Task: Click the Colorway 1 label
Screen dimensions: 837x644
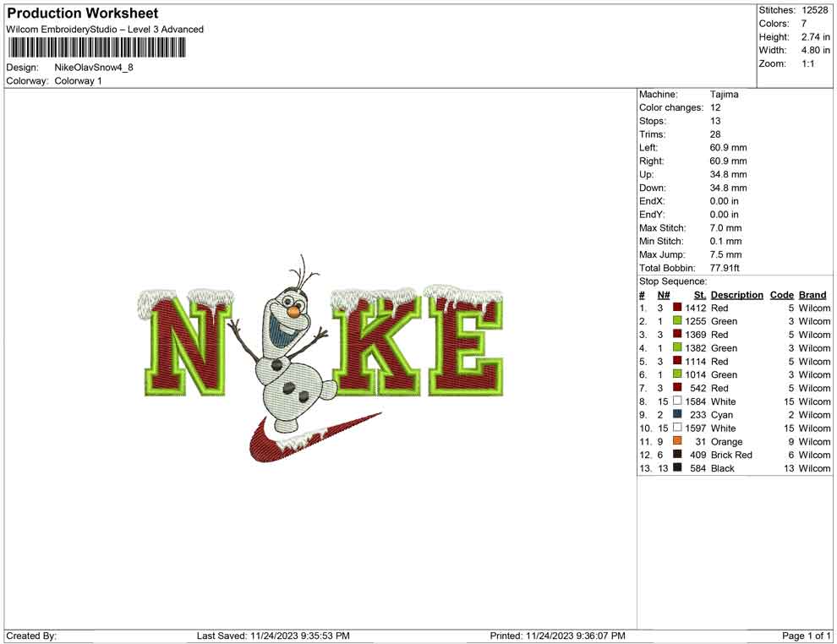Action: pyautogui.click(x=79, y=81)
